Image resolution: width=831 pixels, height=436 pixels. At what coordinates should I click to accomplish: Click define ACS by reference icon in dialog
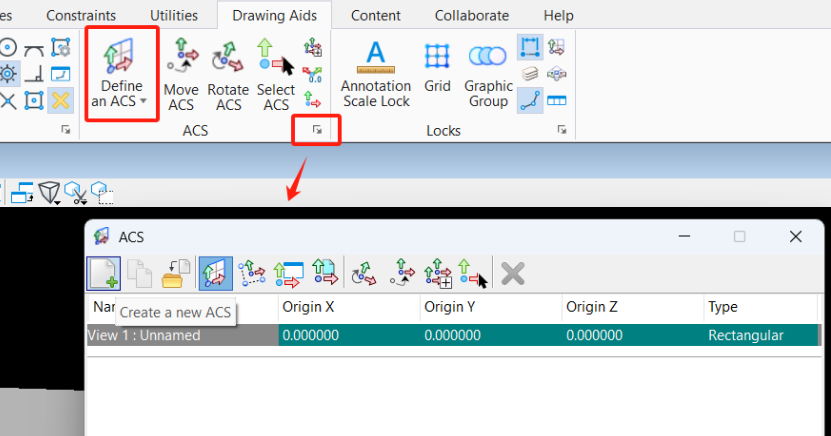[x=324, y=273]
